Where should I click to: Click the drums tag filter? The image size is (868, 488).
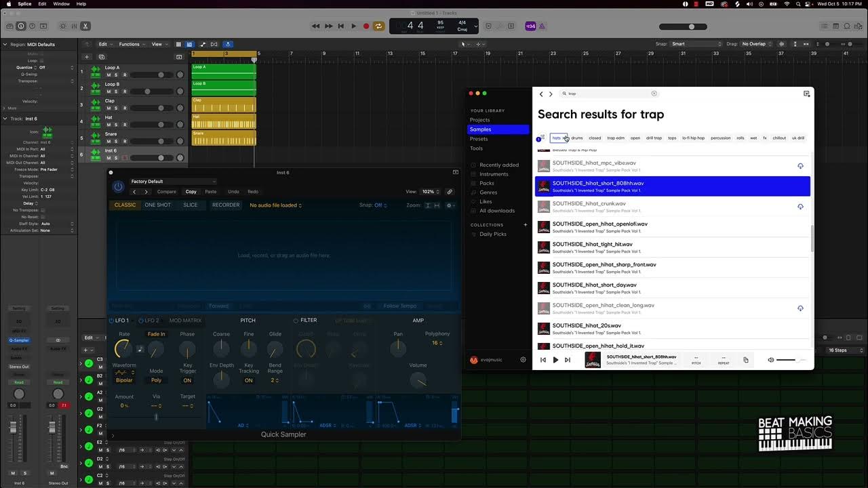point(577,138)
